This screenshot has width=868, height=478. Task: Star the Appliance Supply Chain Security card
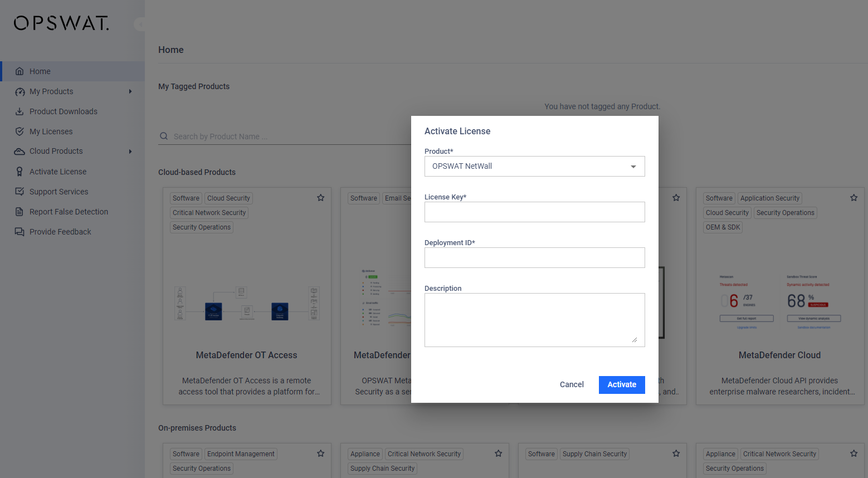coord(499,453)
